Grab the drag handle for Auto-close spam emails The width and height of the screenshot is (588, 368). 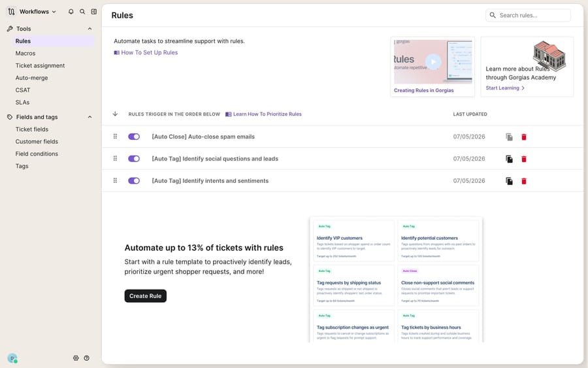(x=115, y=137)
